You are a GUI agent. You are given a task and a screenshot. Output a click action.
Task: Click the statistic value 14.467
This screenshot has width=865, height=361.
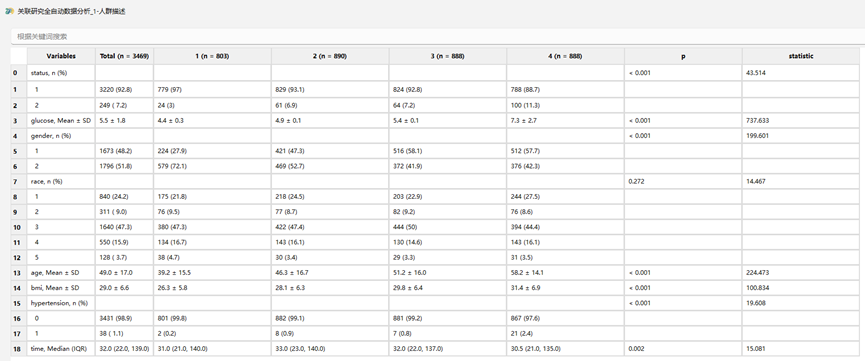click(801, 182)
